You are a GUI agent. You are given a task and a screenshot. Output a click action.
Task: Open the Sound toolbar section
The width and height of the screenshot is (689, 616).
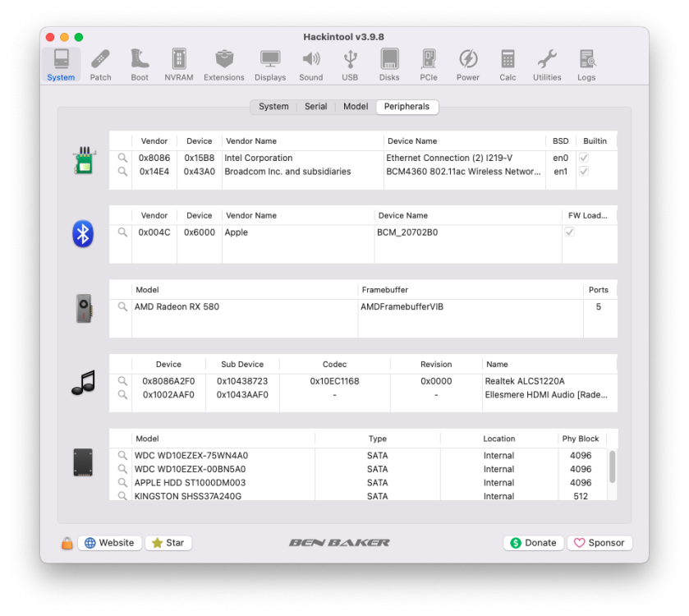311,65
